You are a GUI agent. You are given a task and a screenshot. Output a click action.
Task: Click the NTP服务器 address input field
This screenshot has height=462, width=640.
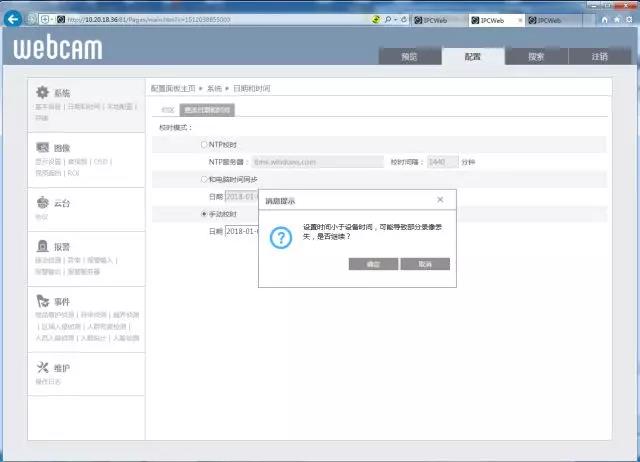pyautogui.click(x=318, y=161)
